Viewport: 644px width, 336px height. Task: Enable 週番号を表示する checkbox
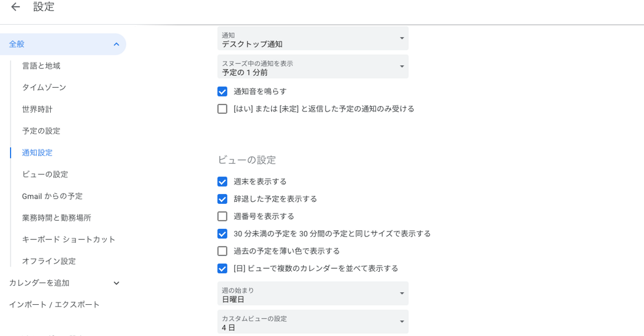[x=222, y=216]
